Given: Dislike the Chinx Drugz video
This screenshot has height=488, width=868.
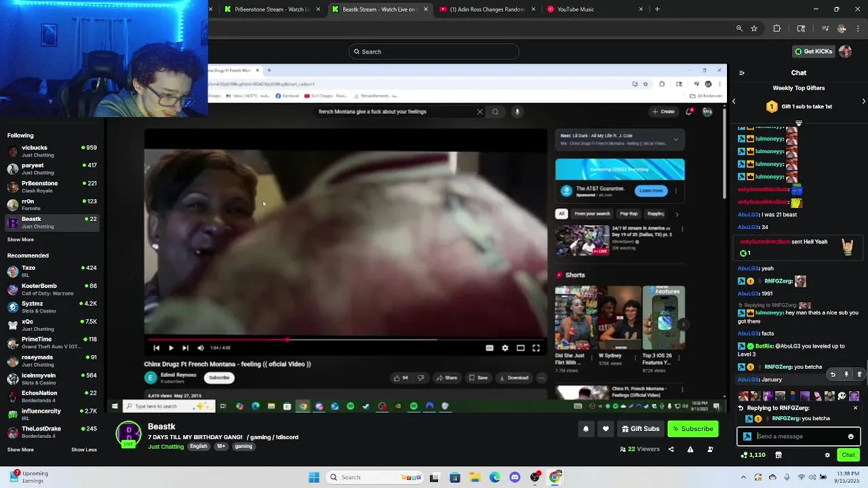Looking at the screenshot, I should [x=420, y=378].
